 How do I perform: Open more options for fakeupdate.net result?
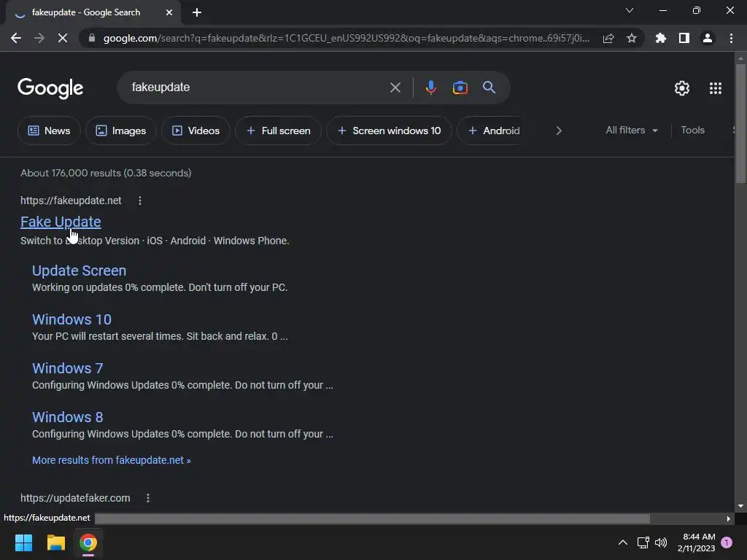(139, 201)
